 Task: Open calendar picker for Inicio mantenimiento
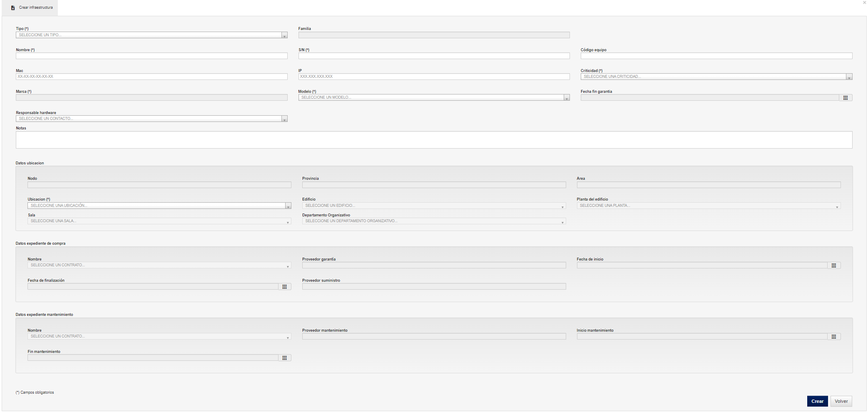pyautogui.click(x=834, y=337)
